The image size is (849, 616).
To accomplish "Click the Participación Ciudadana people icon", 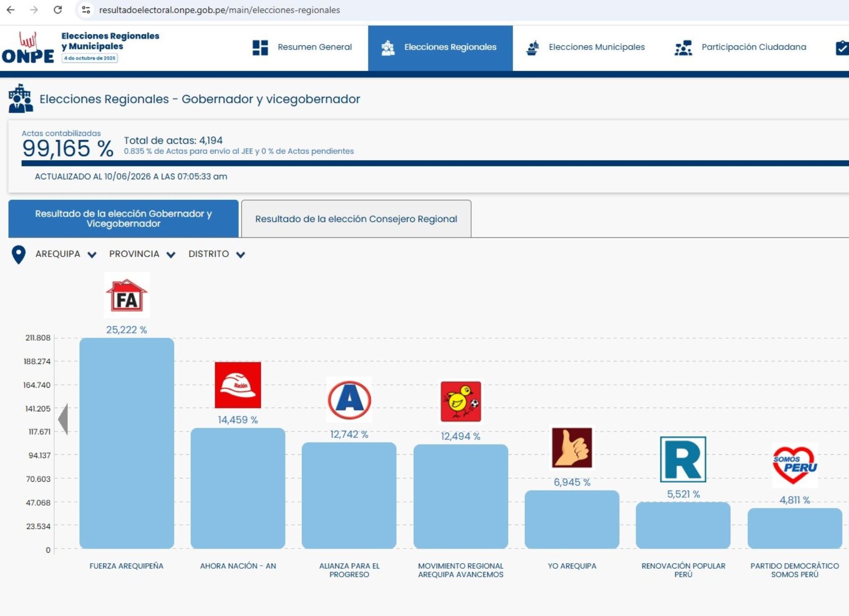I will [683, 48].
